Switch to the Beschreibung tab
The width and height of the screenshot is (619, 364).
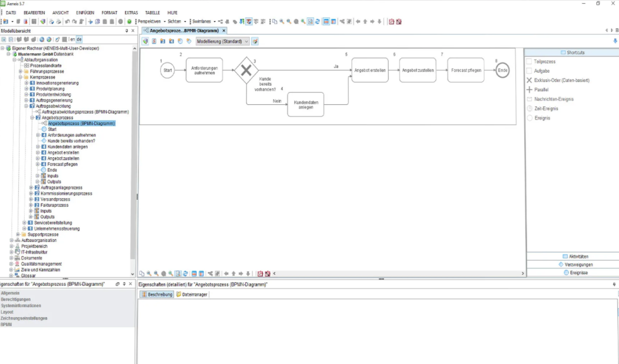(159, 295)
